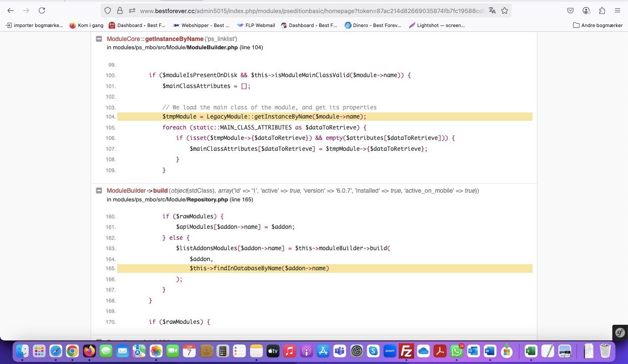Open WhatsApp from the Dock
This screenshot has width=628, height=364.
click(x=457, y=351)
